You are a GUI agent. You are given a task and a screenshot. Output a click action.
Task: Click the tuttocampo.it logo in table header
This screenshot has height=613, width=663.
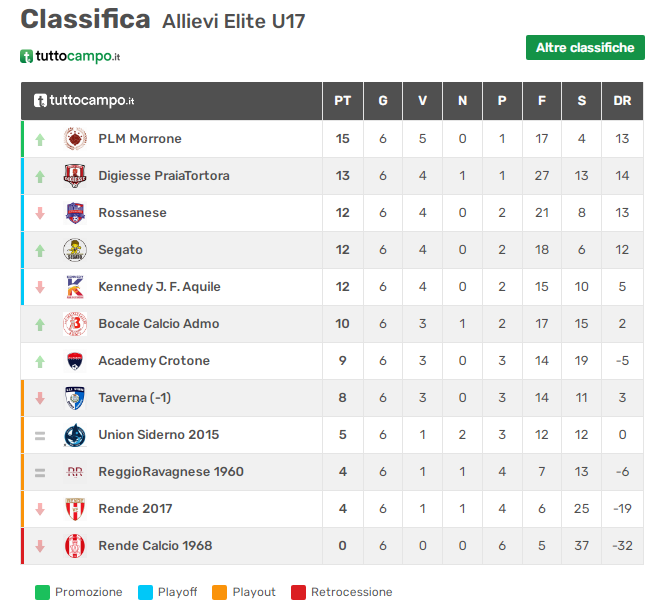coord(84,101)
